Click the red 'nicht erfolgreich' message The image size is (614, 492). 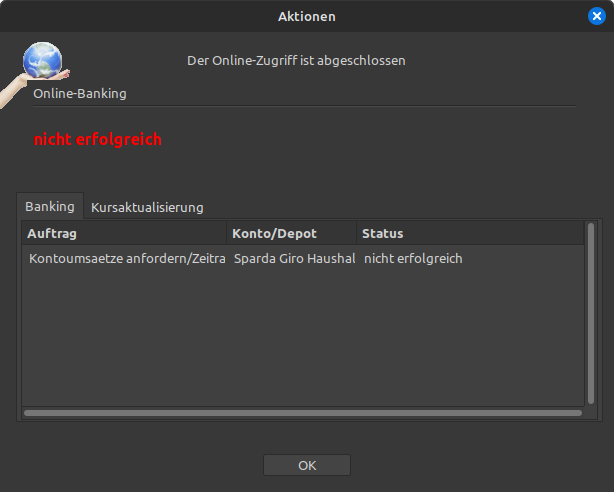click(x=98, y=139)
